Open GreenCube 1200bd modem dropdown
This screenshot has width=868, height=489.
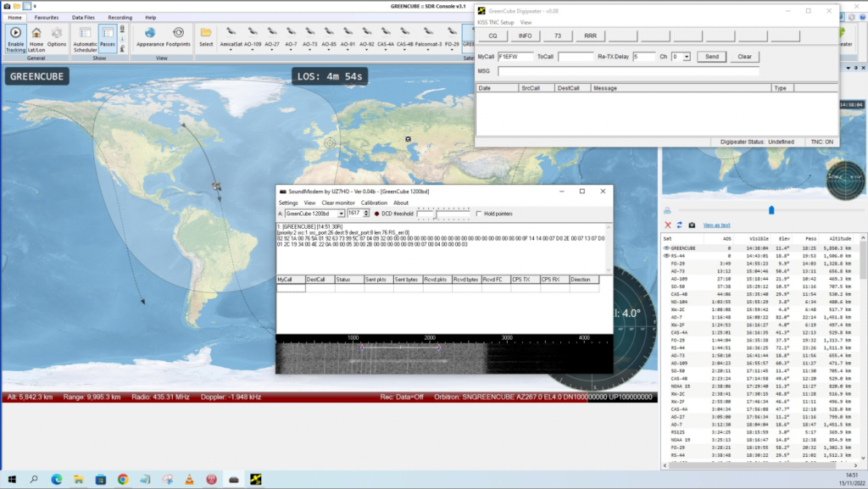pyautogui.click(x=341, y=214)
